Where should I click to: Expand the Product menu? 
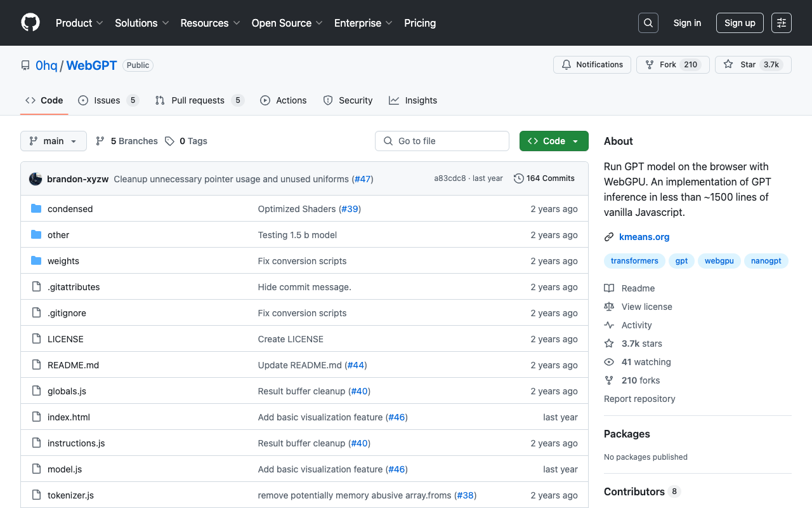click(x=79, y=23)
